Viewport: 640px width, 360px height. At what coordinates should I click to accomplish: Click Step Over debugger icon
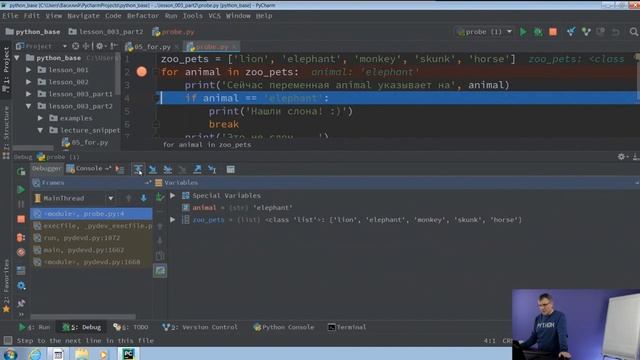pyautogui.click(x=138, y=169)
